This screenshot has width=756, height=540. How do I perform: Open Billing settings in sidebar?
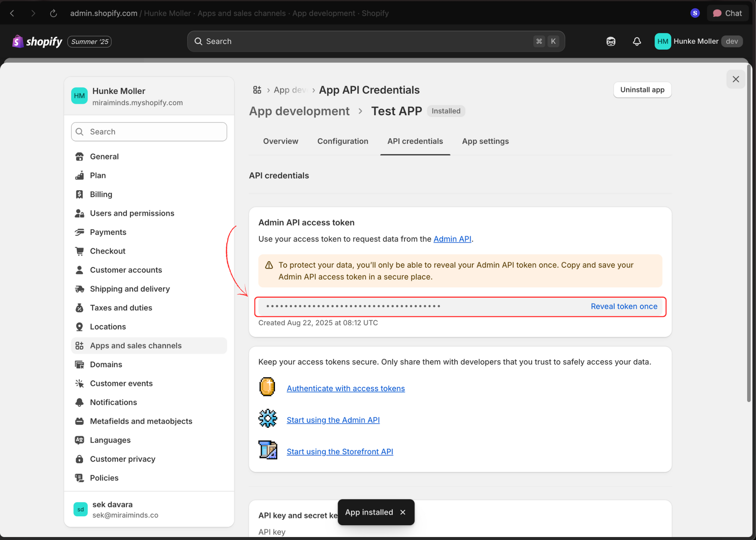coord(101,194)
